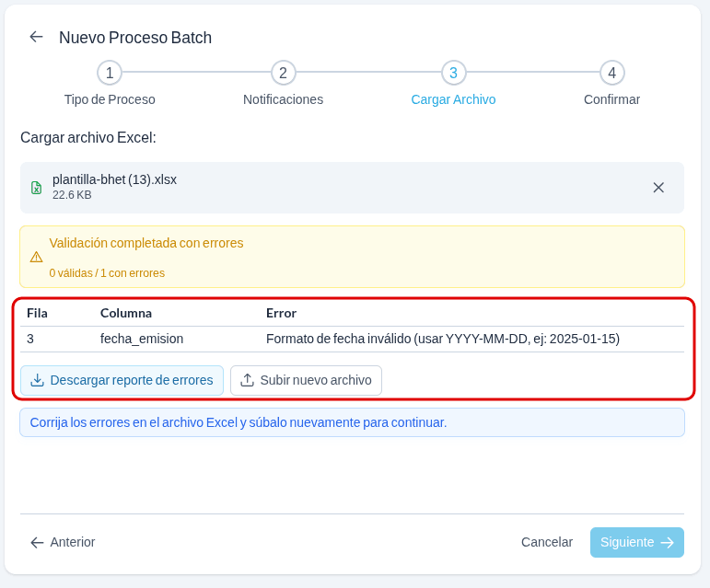Click the green Excel file icon
Screen dimensions: 710x588
[36, 187]
